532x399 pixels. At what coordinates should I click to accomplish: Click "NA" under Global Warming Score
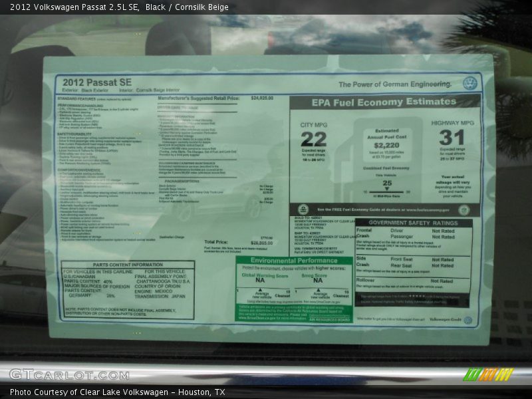click(x=260, y=280)
